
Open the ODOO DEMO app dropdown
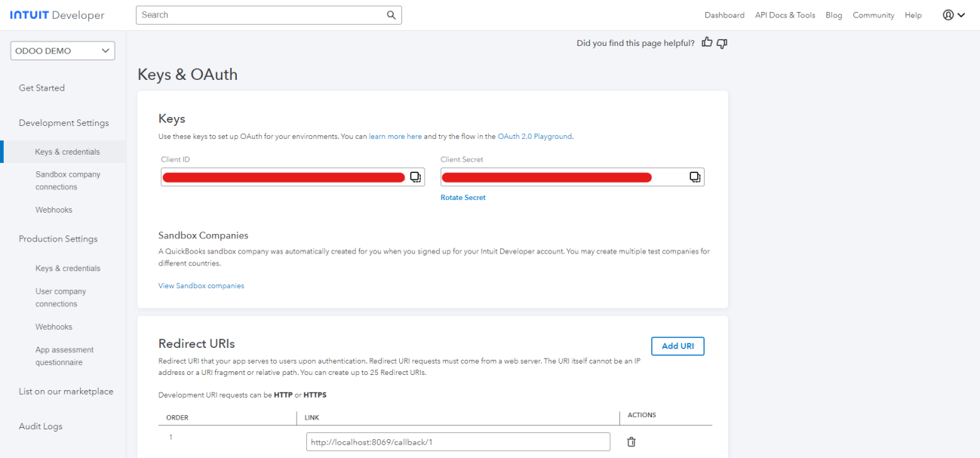point(63,51)
